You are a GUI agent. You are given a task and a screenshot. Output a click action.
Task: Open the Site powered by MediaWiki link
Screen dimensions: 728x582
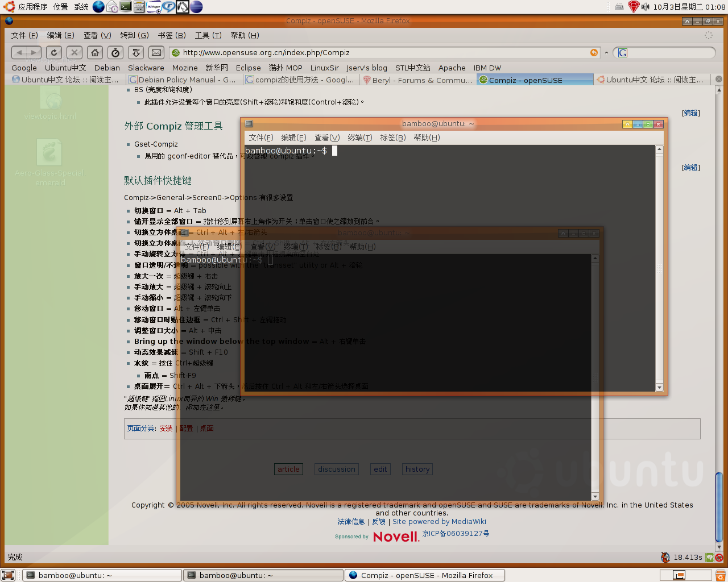click(439, 522)
